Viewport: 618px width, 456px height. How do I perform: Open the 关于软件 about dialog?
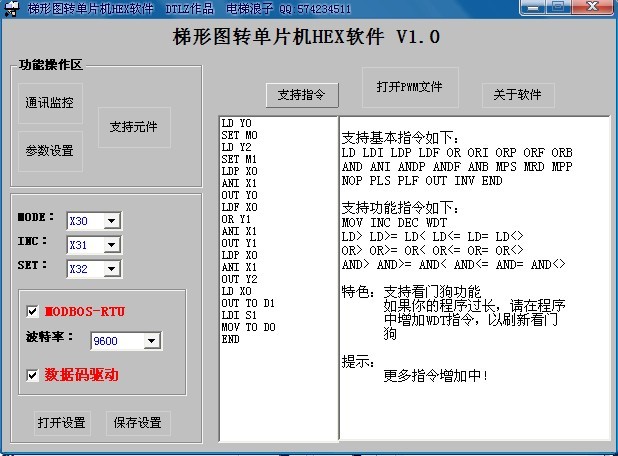point(517,95)
